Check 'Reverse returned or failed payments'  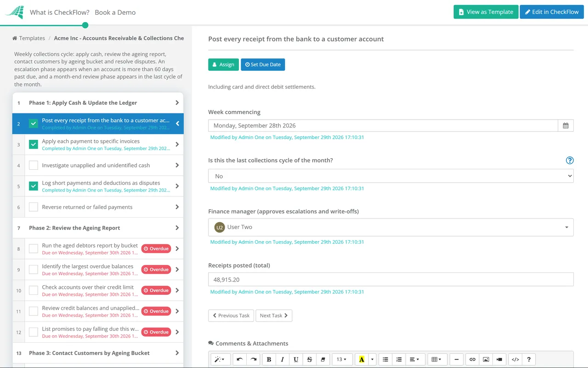click(x=34, y=207)
